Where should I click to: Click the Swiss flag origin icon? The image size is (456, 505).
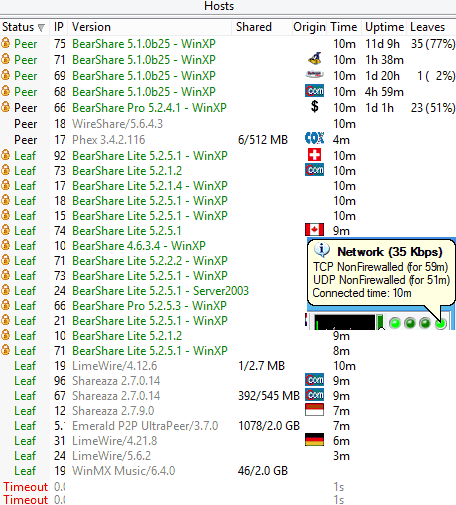pos(314,155)
